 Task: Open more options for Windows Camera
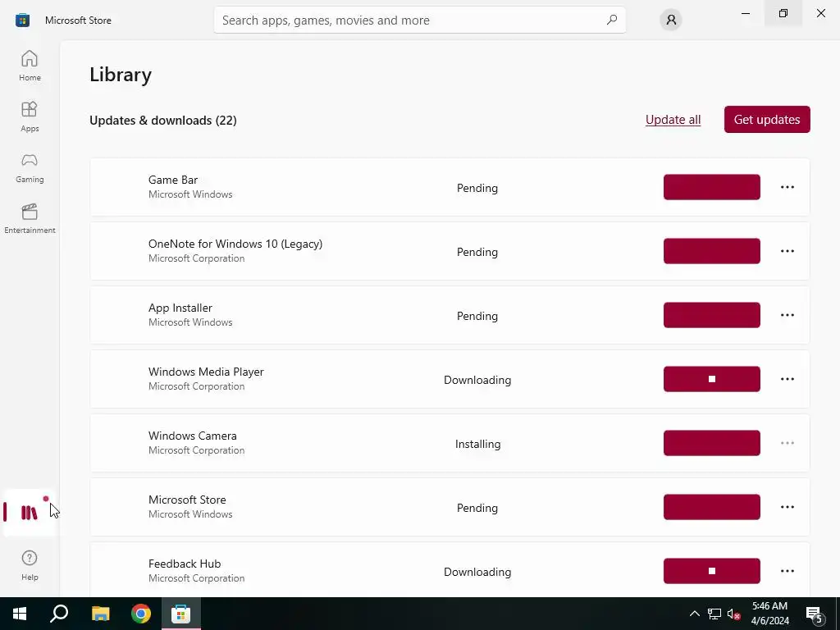pos(787,443)
